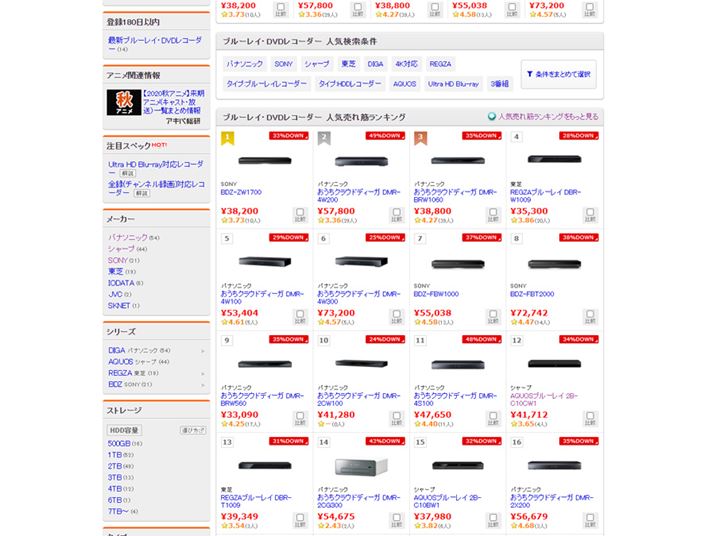Open latest Blu-ray DVD recorder link
This screenshot has height=536, width=715.
pos(155,44)
